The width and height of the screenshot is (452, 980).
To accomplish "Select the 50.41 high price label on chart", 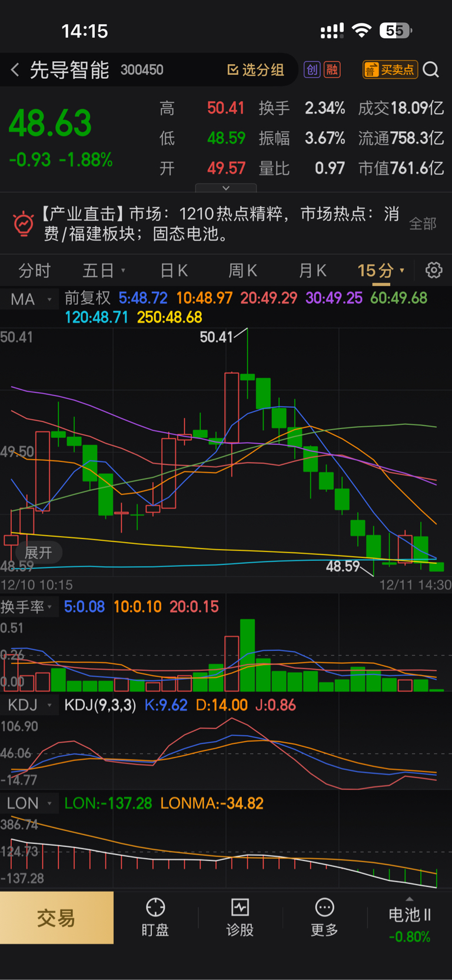I will (216, 337).
